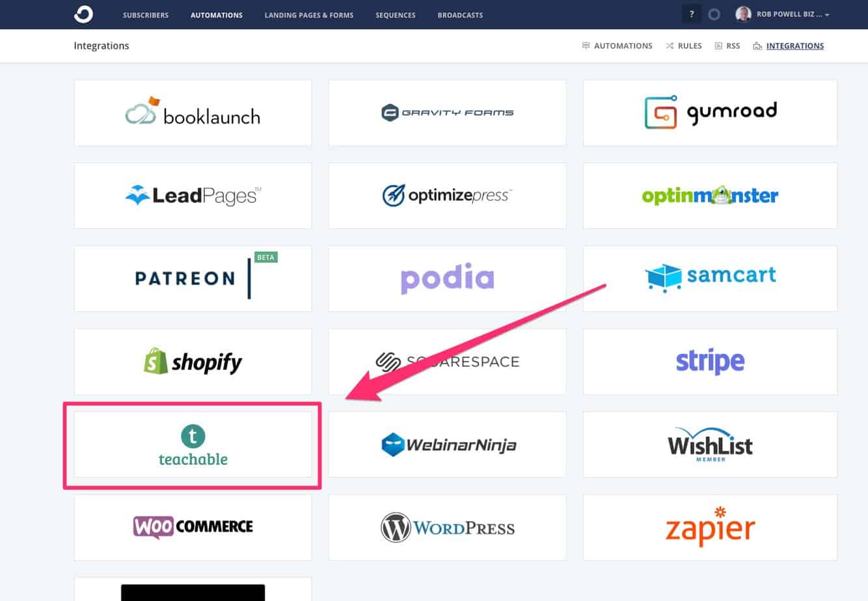Click the circular status indicator icon
Screen dimensions: 868x601
[714, 14]
